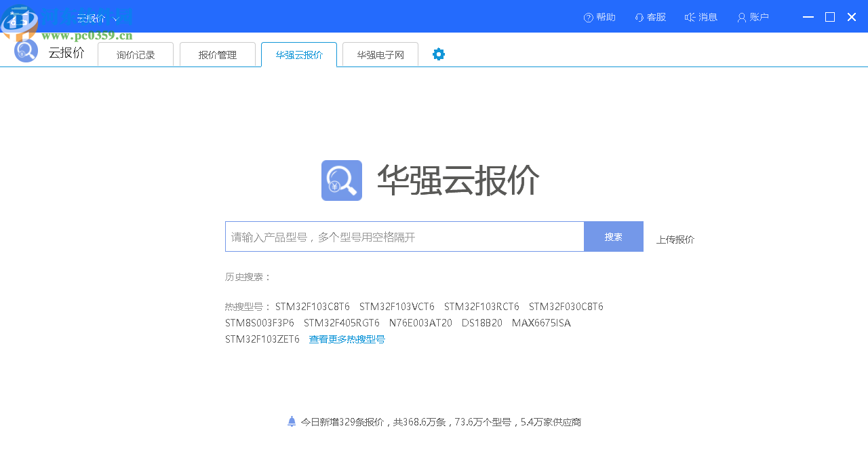
Task: Switch to the 报价管理 tab
Action: pos(217,54)
